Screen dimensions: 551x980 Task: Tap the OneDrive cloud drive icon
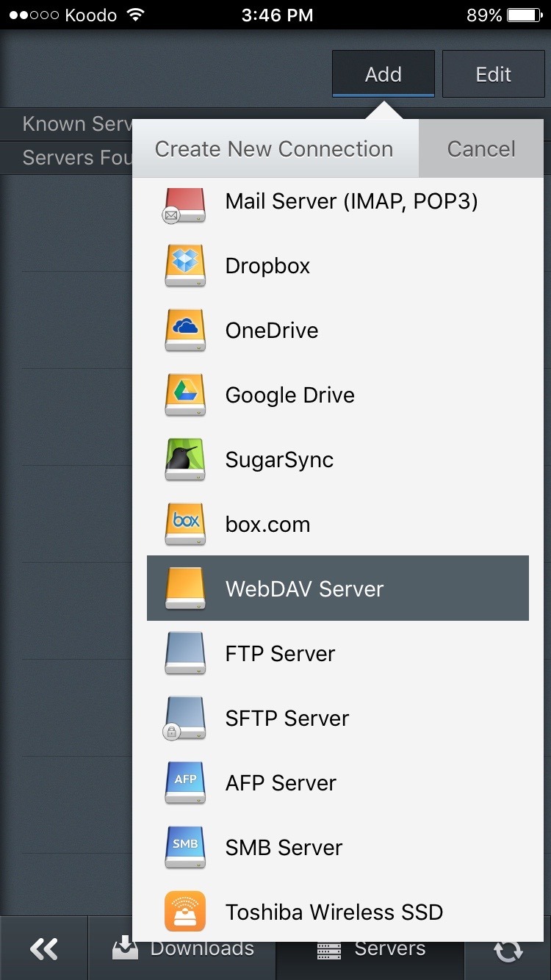185,331
